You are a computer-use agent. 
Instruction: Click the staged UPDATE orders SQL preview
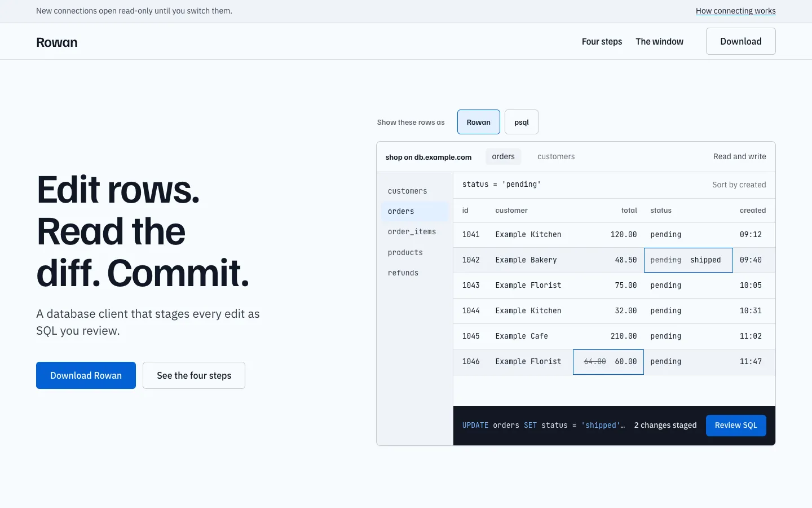pos(544,426)
